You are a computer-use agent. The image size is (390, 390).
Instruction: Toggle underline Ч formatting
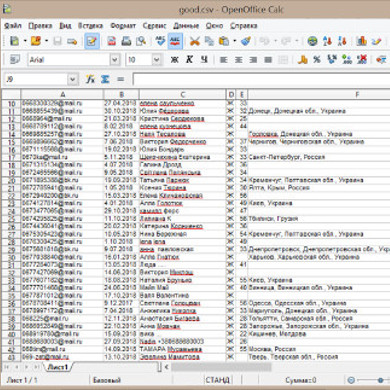[204, 60]
